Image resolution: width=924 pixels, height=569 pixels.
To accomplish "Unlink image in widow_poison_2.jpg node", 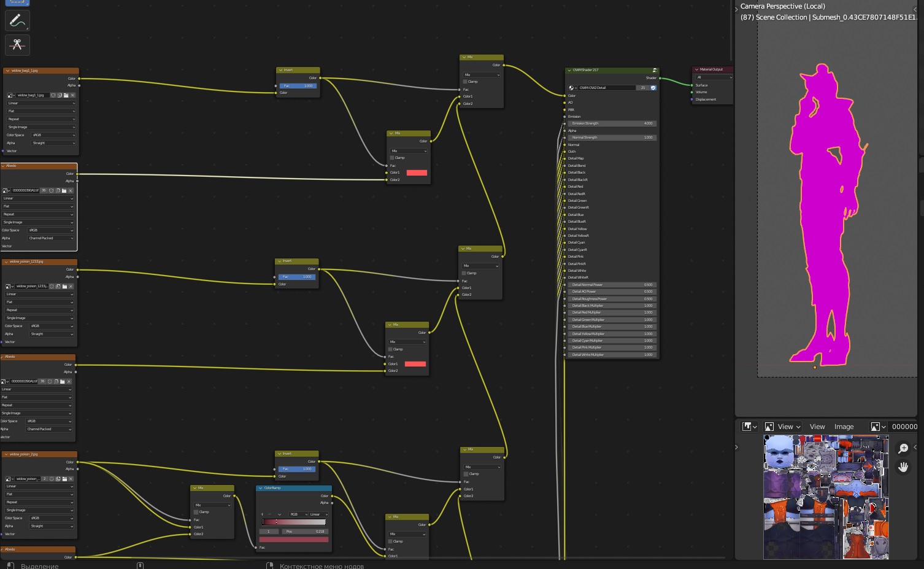I will (71, 479).
